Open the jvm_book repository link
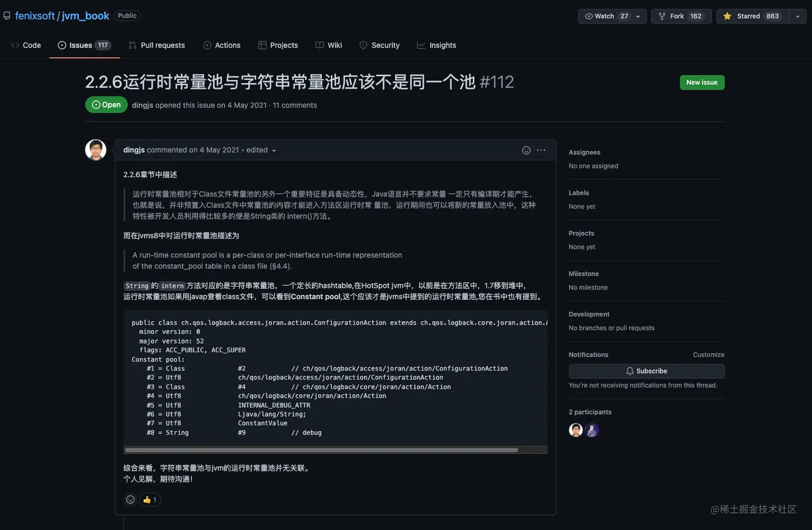The image size is (812, 530). [x=85, y=16]
